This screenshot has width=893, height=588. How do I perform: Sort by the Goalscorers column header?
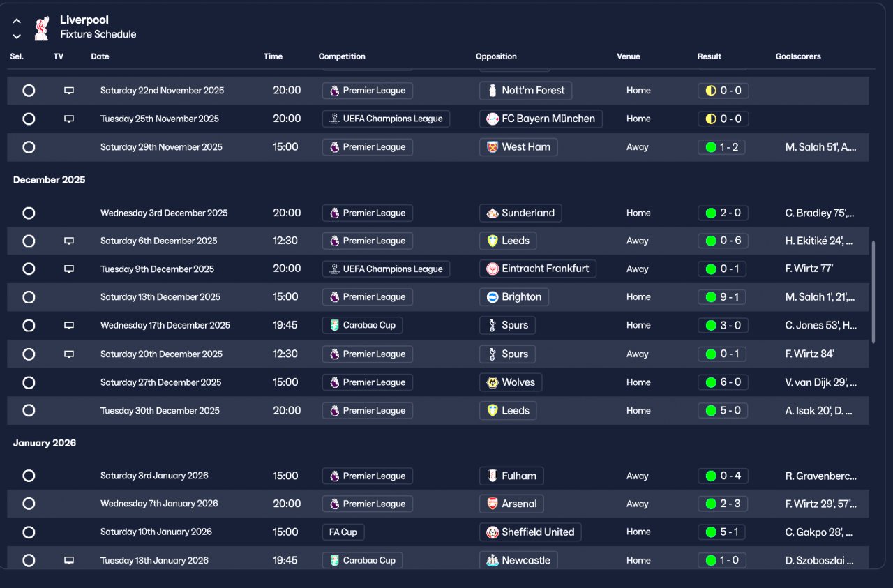pos(798,56)
